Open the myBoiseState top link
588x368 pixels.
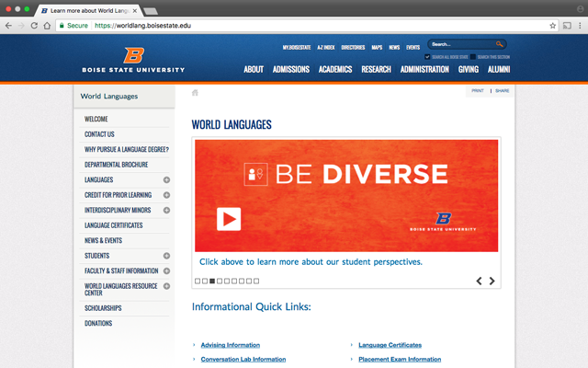tap(297, 47)
